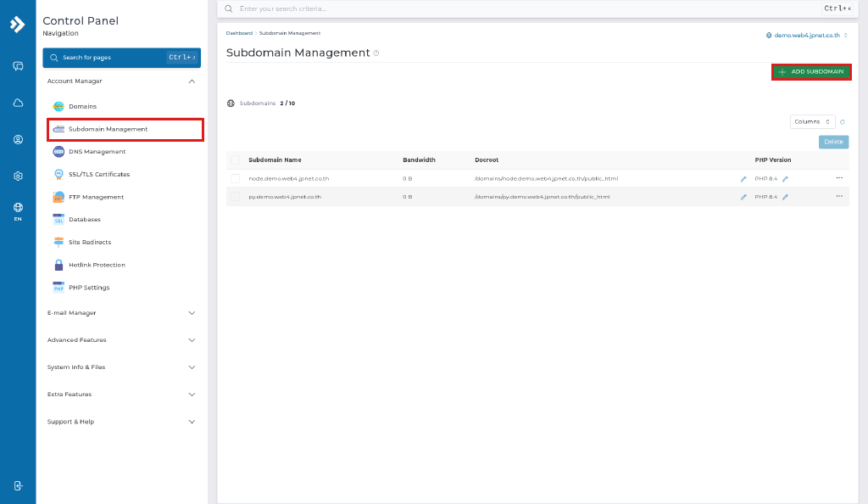Open three-dot menu for py.demo row
This screenshot has width=868, height=504.
point(839,196)
